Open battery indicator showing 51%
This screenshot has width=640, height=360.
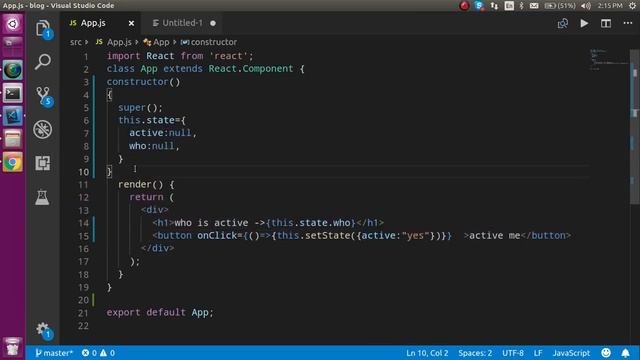coord(560,5)
